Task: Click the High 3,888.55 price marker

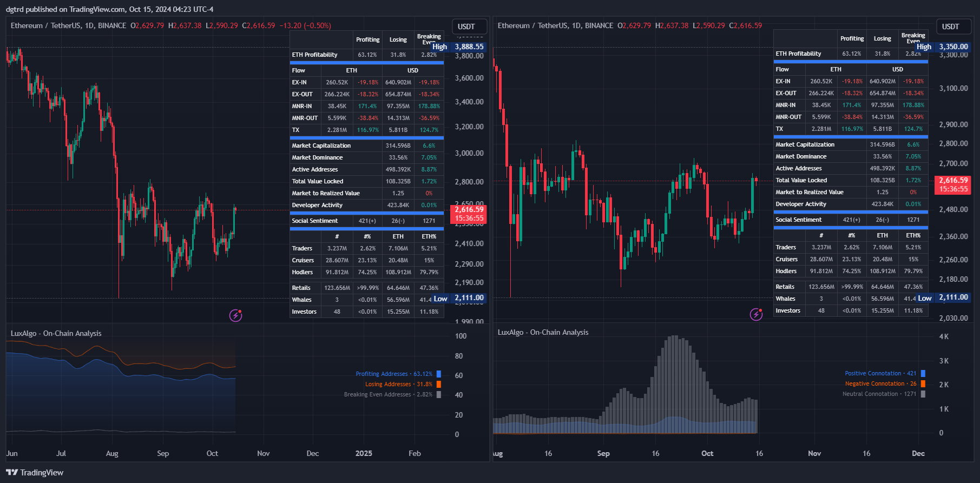Action: [458, 47]
